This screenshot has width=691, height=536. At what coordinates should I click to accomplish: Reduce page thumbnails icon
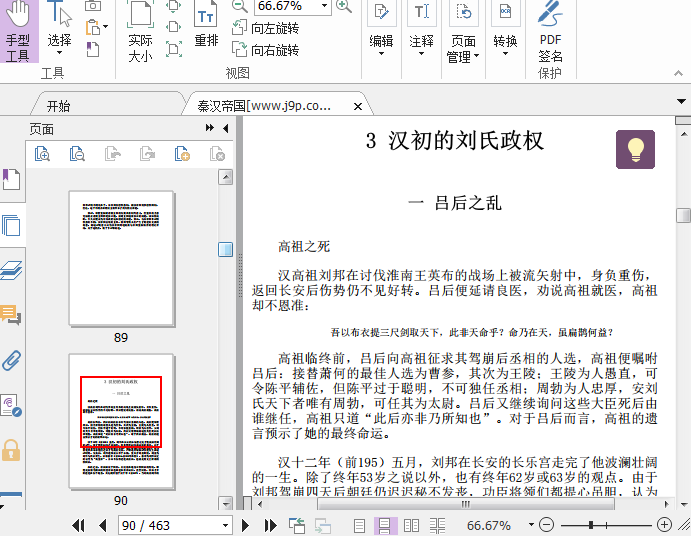click(x=77, y=154)
